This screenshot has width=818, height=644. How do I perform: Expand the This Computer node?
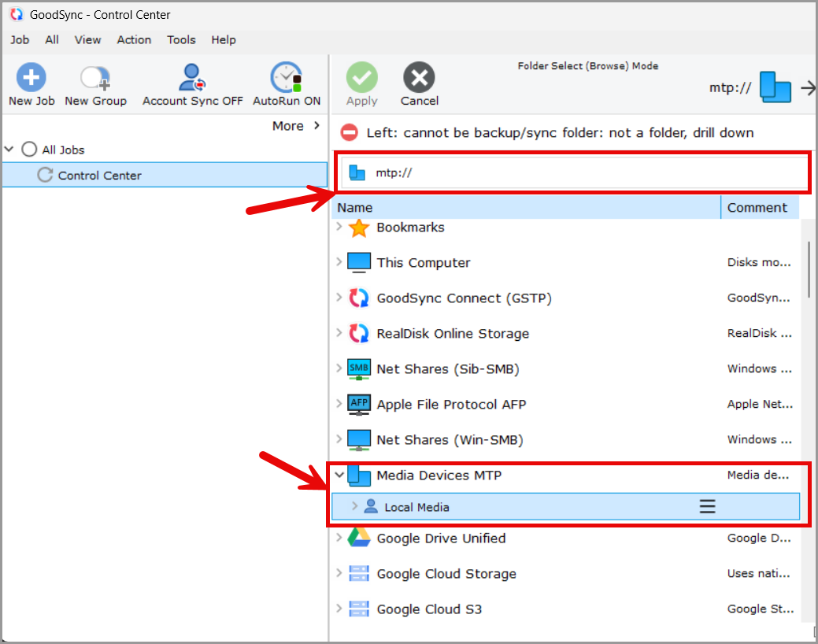[339, 261]
